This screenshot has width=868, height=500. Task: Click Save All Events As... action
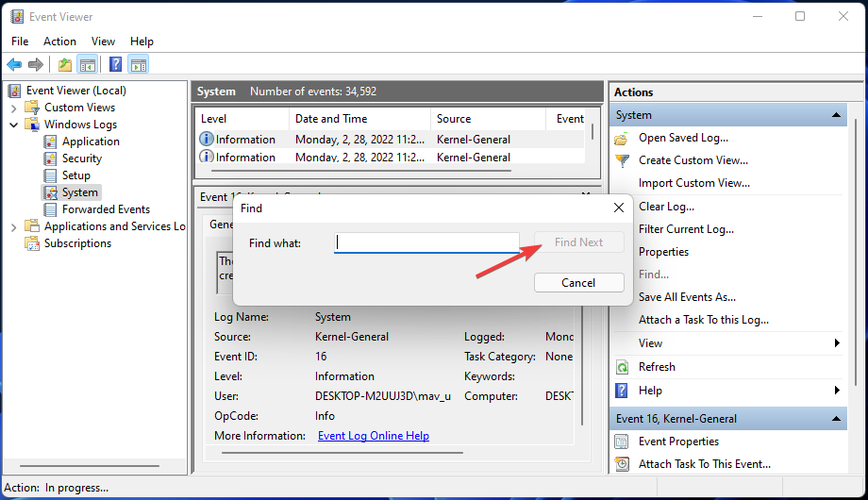click(x=687, y=297)
